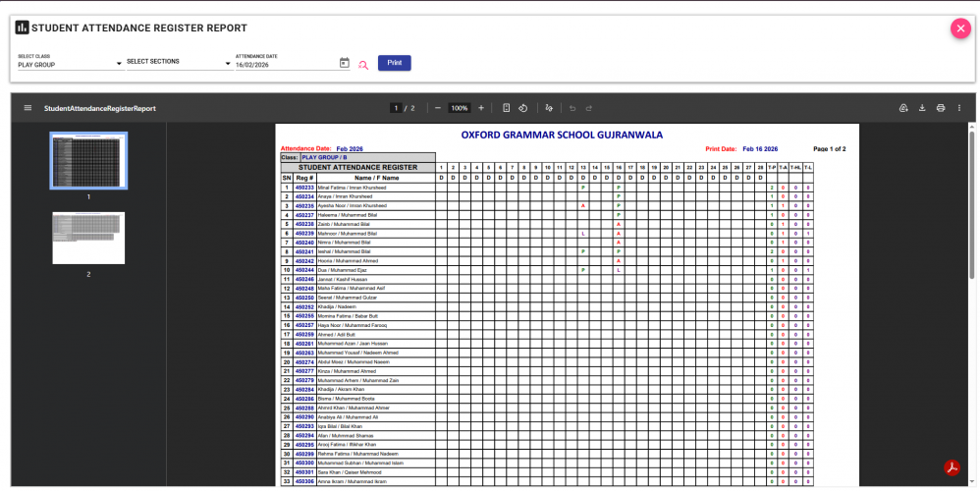This screenshot has width=980, height=491.
Task: Click 'Page 1 of 2' text
Action: tap(830, 149)
